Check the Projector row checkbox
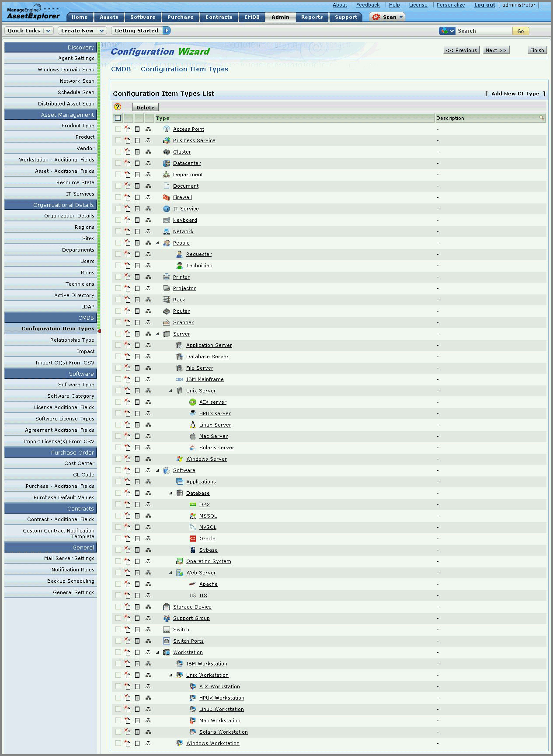This screenshot has height=756, width=553. (118, 288)
